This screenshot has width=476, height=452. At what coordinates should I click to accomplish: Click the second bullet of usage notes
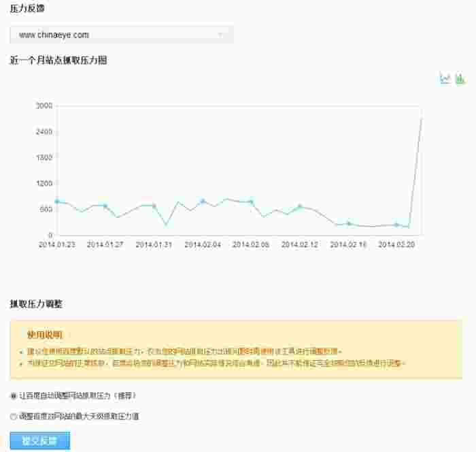(x=216, y=363)
